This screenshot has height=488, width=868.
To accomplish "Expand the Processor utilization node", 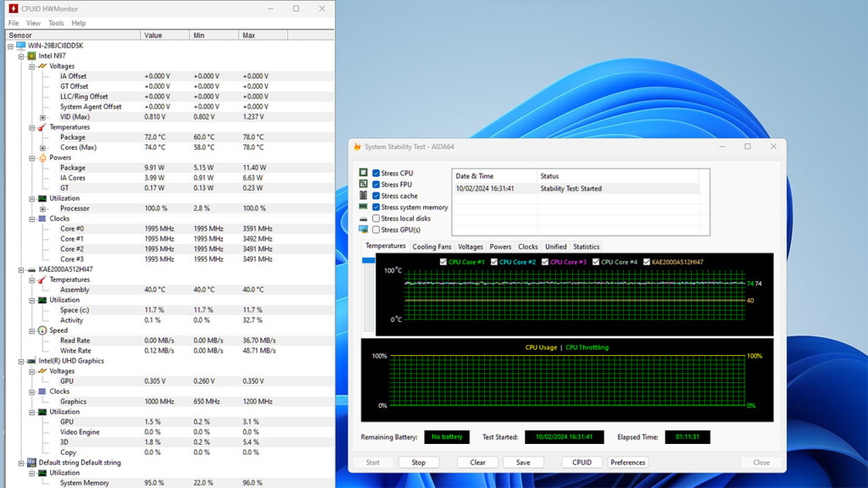I will (x=42, y=208).
